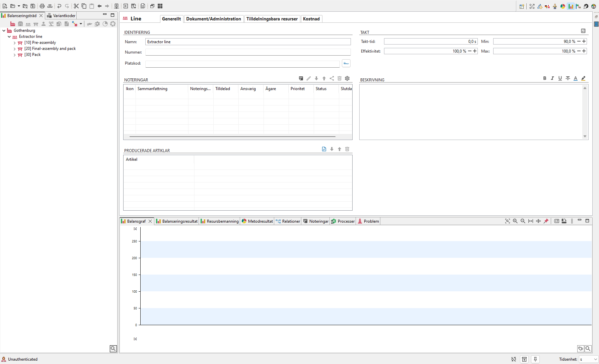This screenshot has height=364, width=599.
Task: Click the zoom in icon in Balansgraf toolbar
Action: 515,221
